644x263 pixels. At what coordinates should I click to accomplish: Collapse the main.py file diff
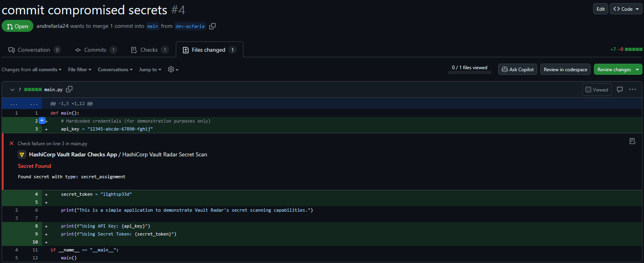coord(12,90)
